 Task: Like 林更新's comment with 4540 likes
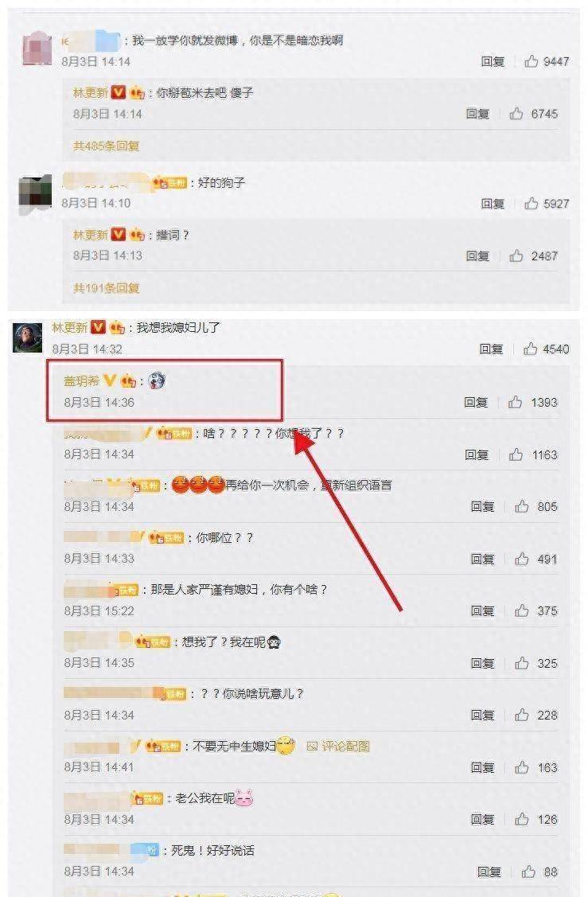530,349
